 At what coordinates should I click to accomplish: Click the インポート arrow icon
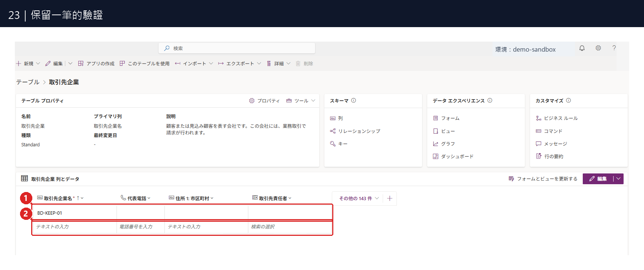[x=177, y=64]
